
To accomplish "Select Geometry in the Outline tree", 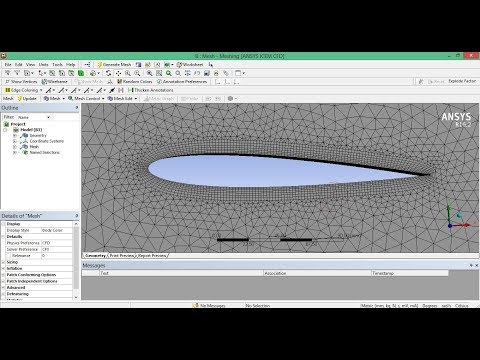I will click(x=38, y=135).
